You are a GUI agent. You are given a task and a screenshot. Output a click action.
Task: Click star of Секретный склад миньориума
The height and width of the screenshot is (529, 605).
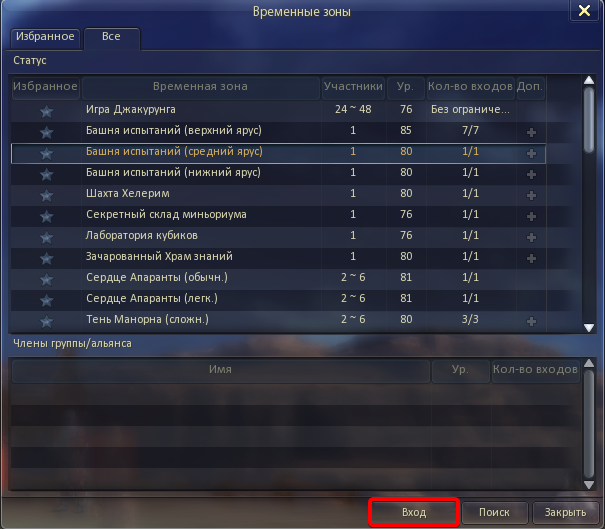click(x=46, y=216)
